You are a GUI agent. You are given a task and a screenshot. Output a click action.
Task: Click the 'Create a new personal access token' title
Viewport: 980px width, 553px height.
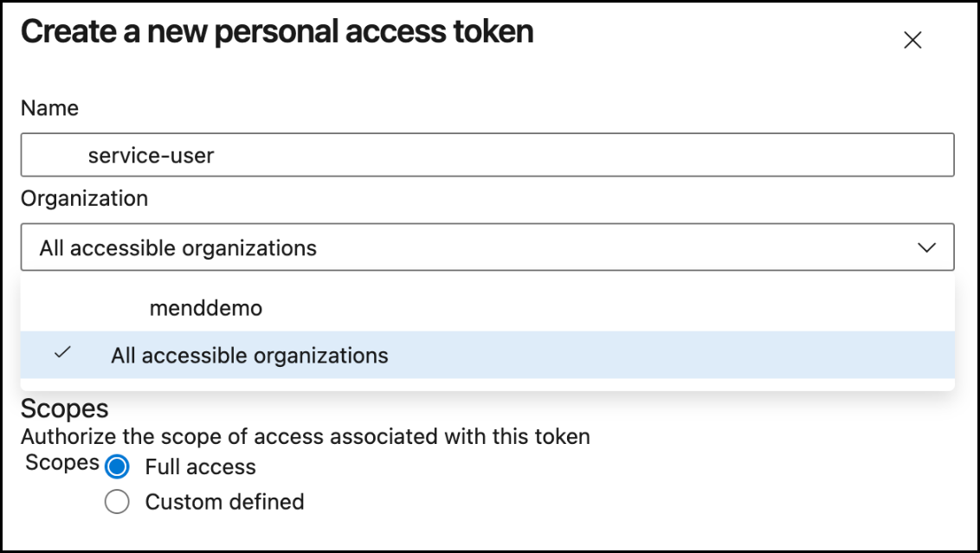[277, 32]
